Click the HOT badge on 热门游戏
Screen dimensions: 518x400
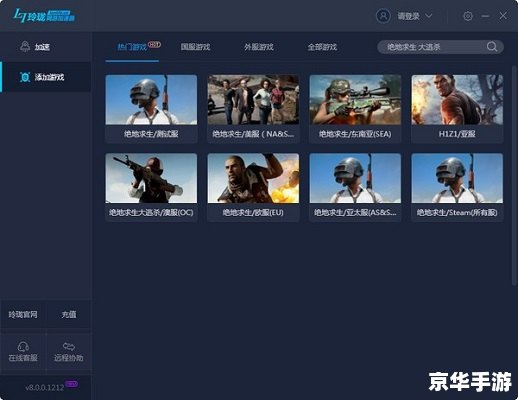pos(154,44)
